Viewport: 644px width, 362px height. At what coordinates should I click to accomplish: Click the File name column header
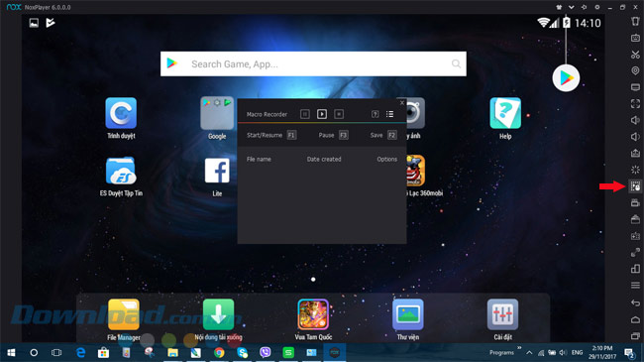coord(259,160)
